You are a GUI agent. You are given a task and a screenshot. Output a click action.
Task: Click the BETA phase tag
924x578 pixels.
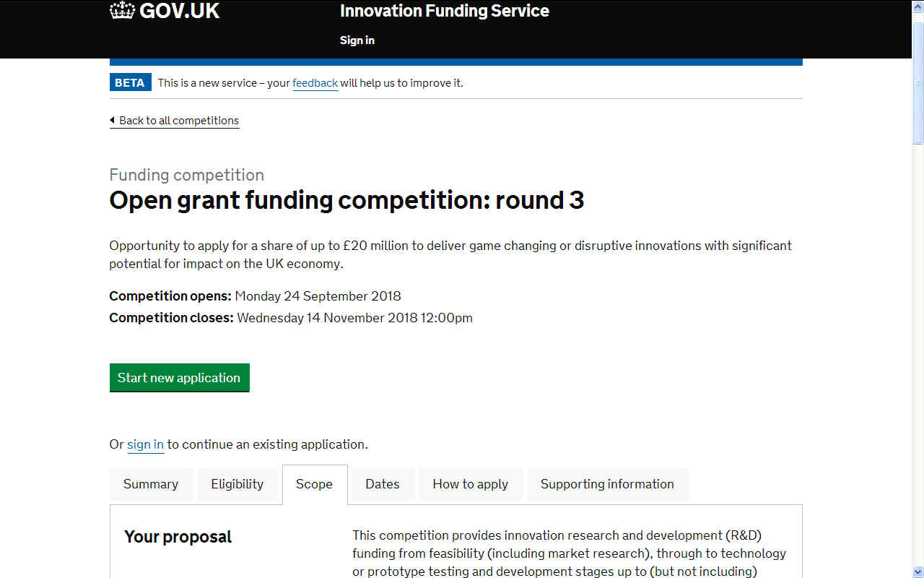[x=130, y=83]
